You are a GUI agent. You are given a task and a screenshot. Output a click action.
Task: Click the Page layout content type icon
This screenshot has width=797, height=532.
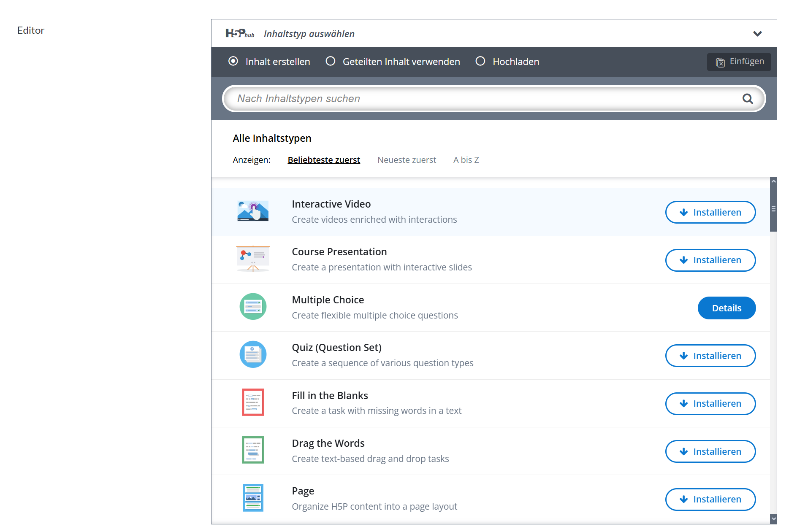253,498
